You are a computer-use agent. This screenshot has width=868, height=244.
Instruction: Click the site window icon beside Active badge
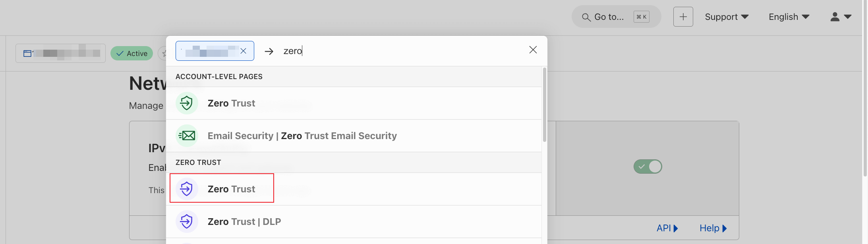tap(27, 53)
